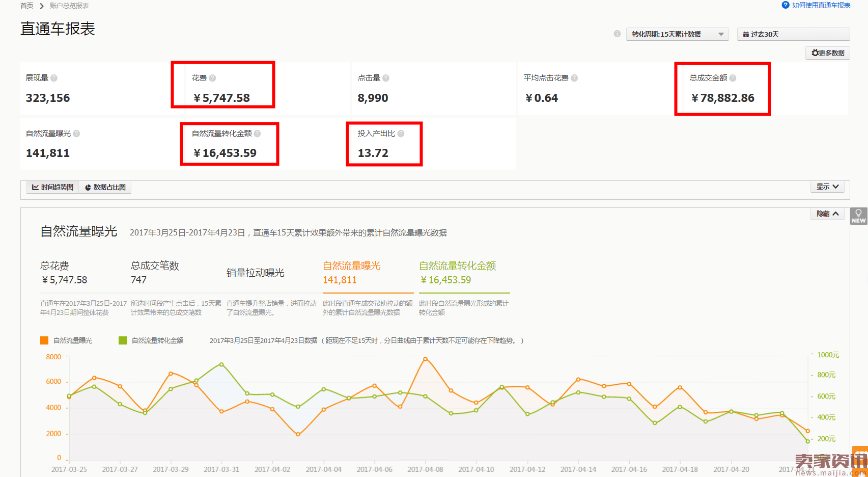Switch to 数据占比图 tab

coord(105,187)
